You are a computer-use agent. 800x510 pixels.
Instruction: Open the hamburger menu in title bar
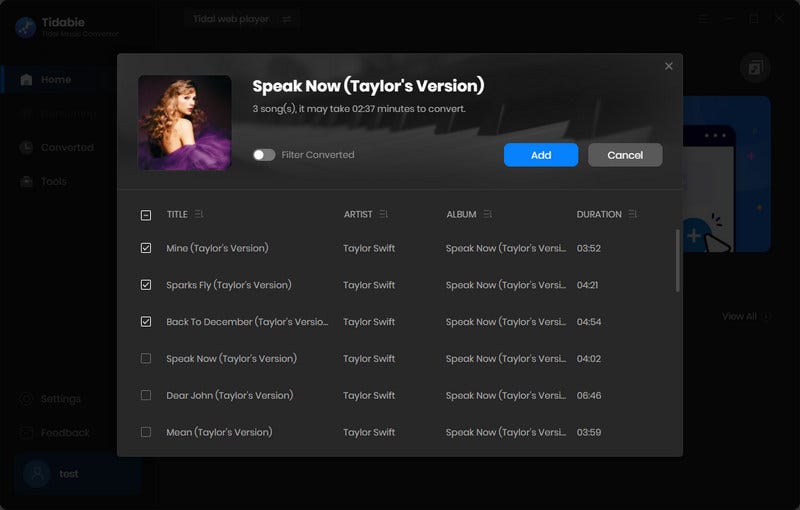point(704,19)
